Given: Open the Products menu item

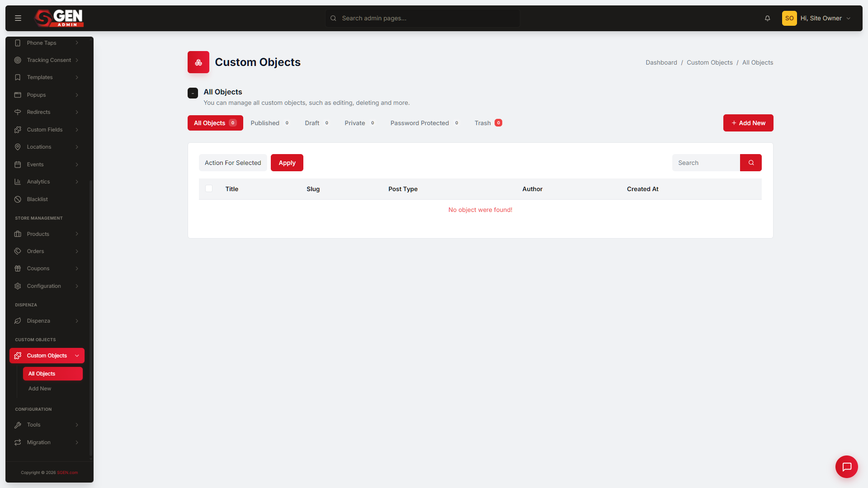Looking at the screenshot, I should 47,234.
